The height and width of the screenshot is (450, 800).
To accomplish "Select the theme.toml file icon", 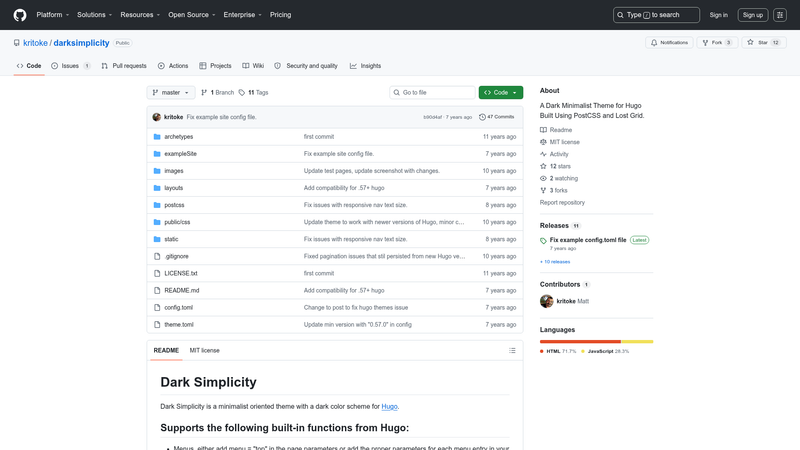I will coord(157,324).
